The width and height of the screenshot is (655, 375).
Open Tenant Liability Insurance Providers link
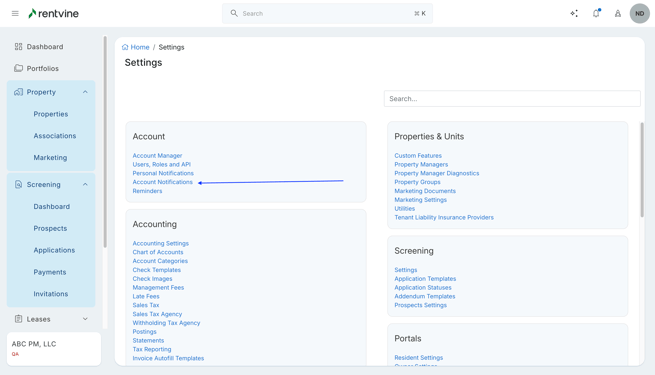click(444, 217)
